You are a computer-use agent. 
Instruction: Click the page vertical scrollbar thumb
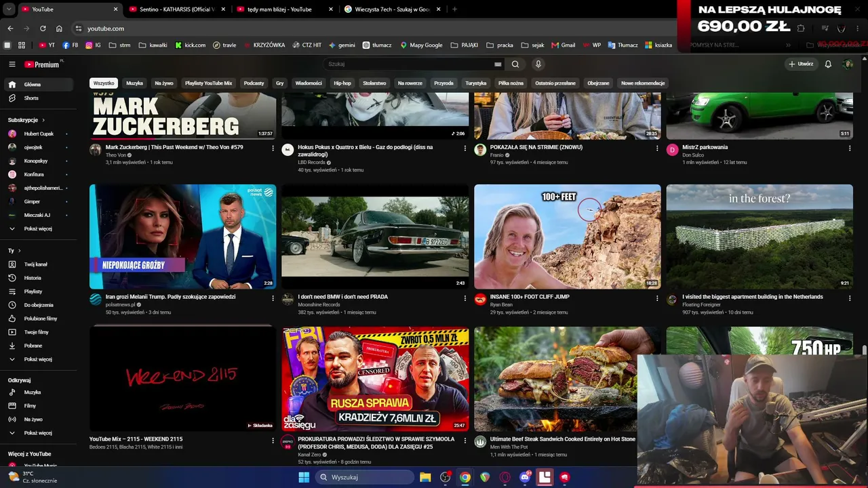point(864,350)
